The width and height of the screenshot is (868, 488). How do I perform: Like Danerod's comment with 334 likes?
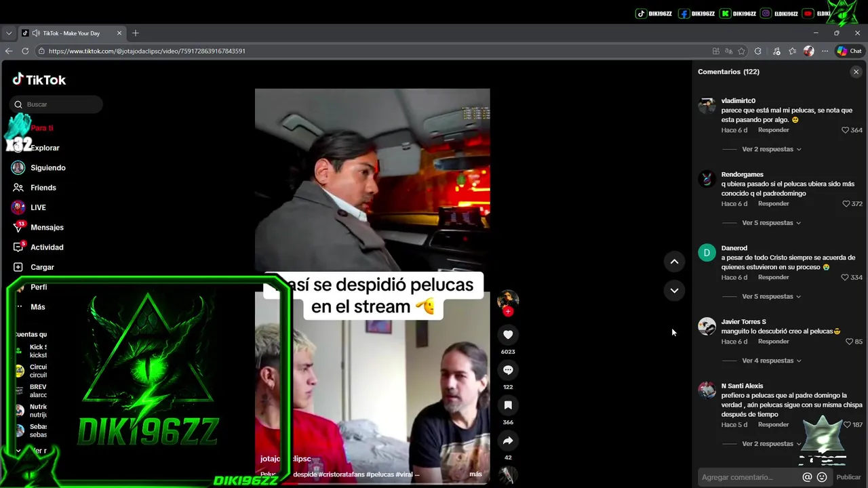pos(845,278)
